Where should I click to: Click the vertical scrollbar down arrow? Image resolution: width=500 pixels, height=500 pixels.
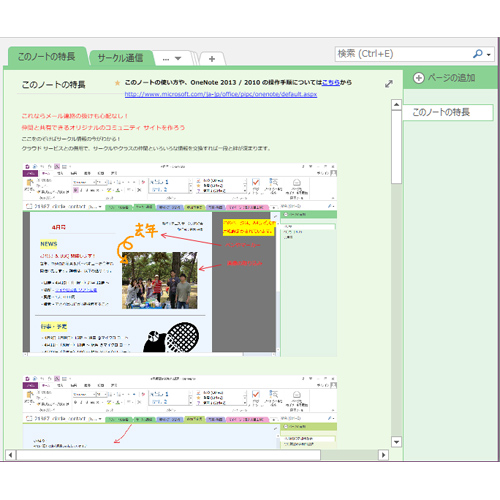[x=396, y=442]
